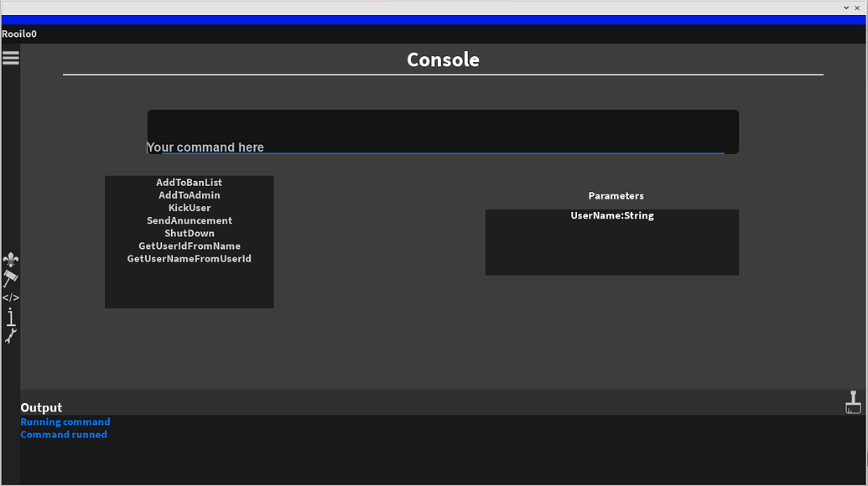Click the UserName:String parameter entry
The image size is (868, 486).
click(x=611, y=215)
